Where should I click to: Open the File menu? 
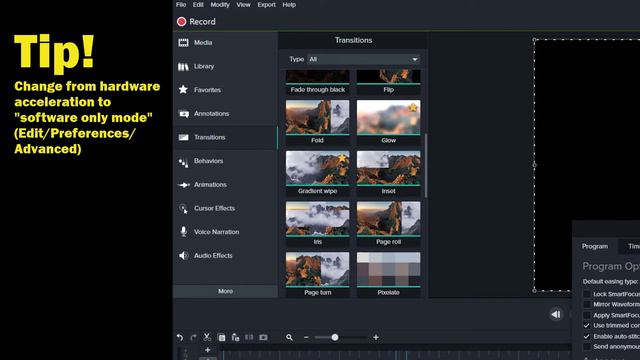tap(181, 4)
